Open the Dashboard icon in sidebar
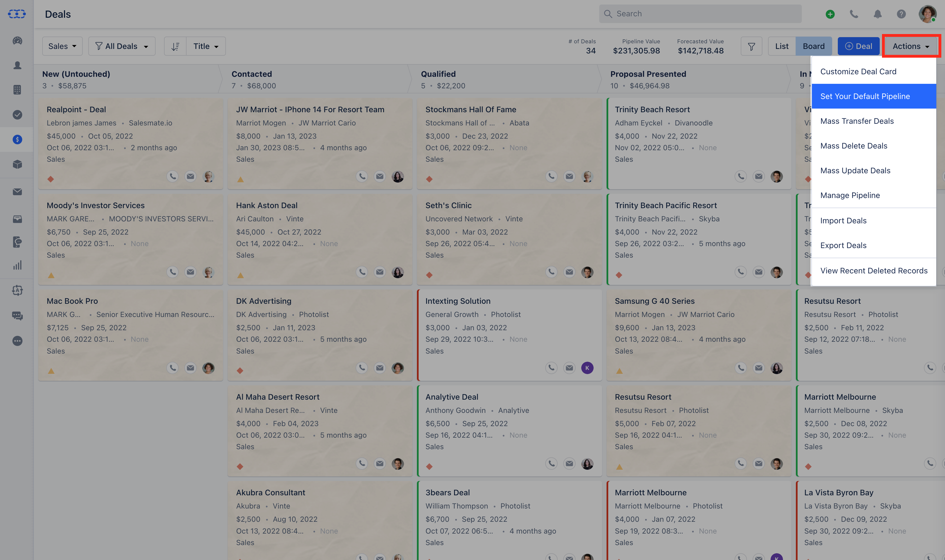Screen dimensions: 945x560 coord(17,41)
